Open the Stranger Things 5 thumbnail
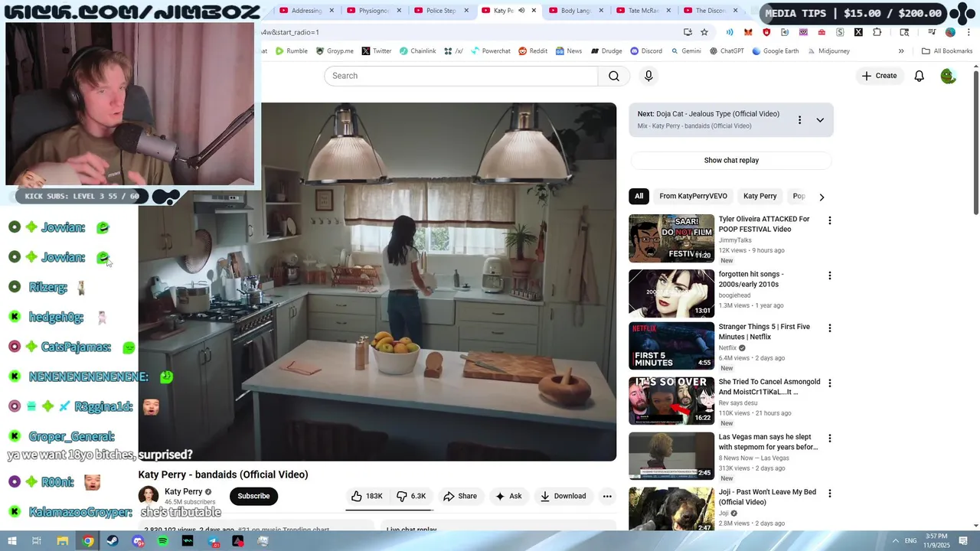This screenshot has width=980, height=551. click(x=671, y=346)
